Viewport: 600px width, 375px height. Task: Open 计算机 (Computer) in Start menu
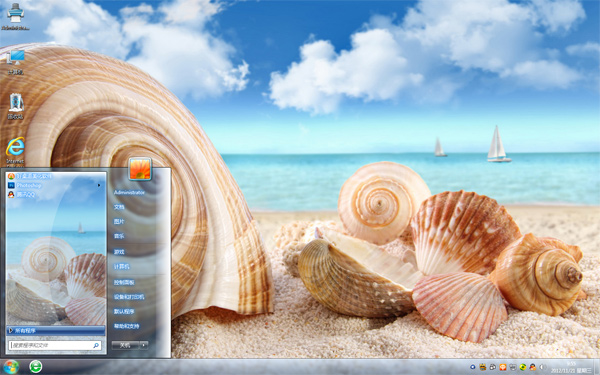click(121, 267)
